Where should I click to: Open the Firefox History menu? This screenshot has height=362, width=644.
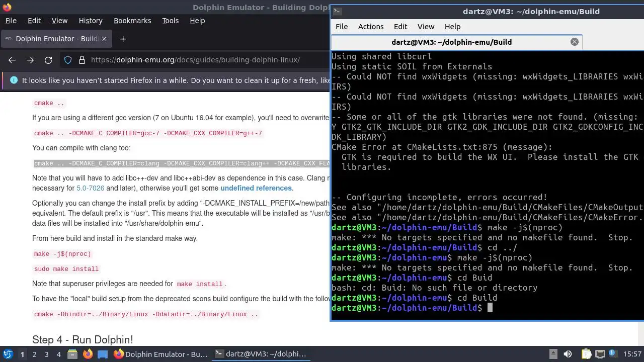[x=91, y=21]
